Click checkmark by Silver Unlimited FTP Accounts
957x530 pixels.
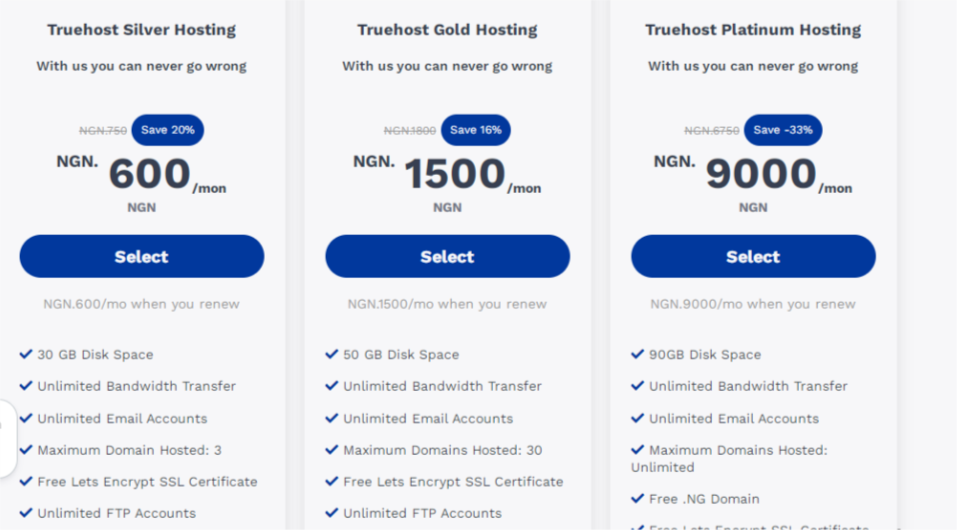26,513
